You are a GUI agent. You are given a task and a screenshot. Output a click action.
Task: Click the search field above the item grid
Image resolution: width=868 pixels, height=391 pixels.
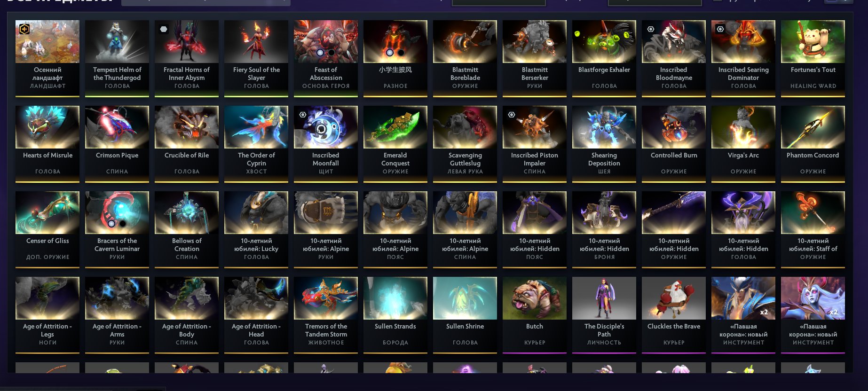205,2
